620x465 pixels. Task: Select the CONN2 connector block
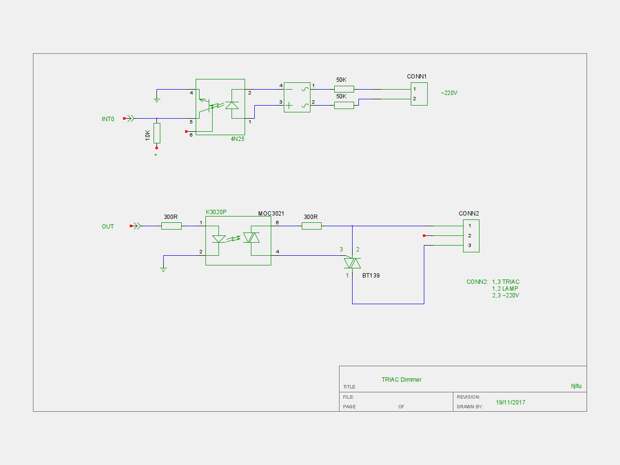[x=471, y=236]
